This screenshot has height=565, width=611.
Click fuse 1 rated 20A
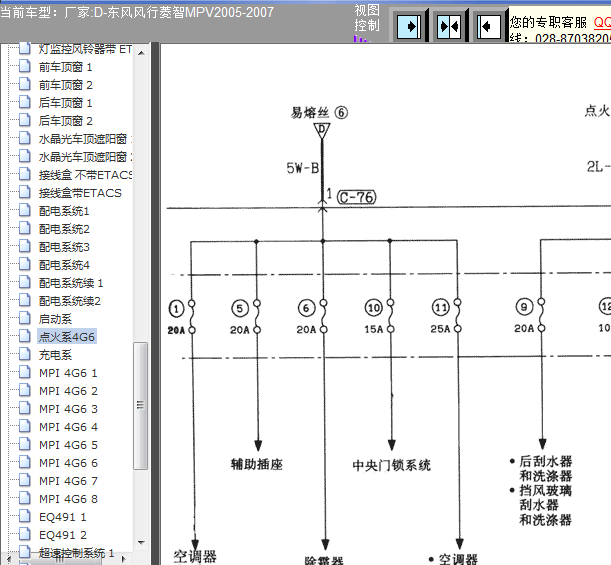182,318
